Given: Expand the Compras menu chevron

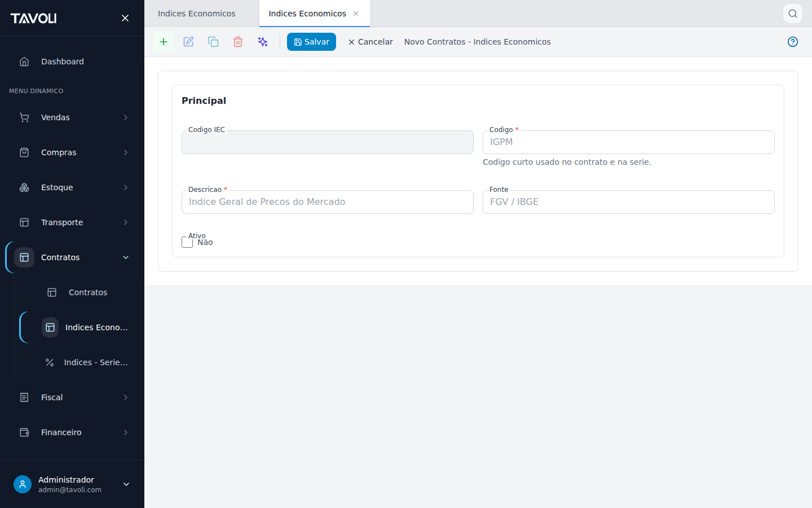Looking at the screenshot, I should [x=126, y=152].
